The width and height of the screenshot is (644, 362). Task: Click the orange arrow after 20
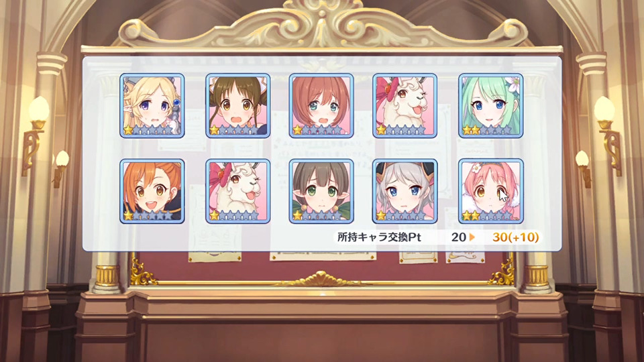472,237
